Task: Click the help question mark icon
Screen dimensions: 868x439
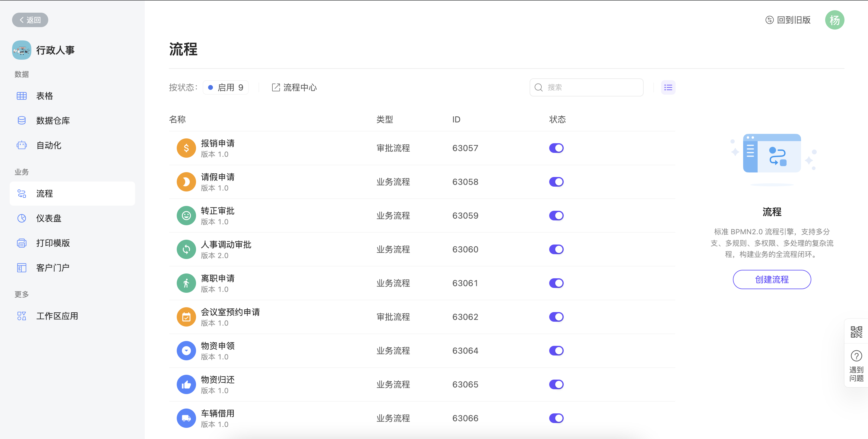Action: pyautogui.click(x=856, y=356)
